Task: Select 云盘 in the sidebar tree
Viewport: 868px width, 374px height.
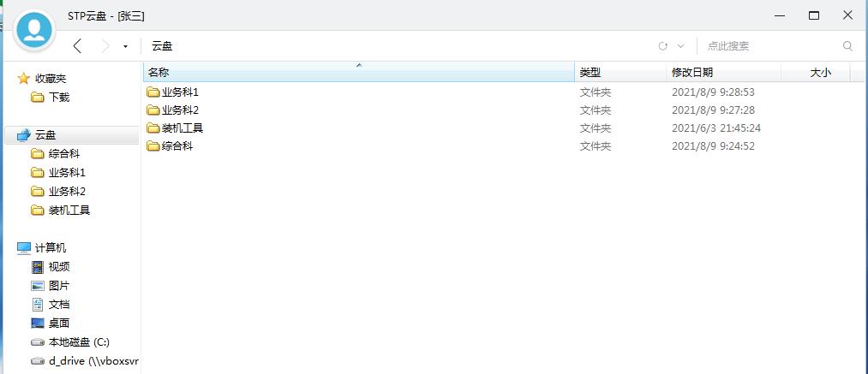Action: point(45,135)
